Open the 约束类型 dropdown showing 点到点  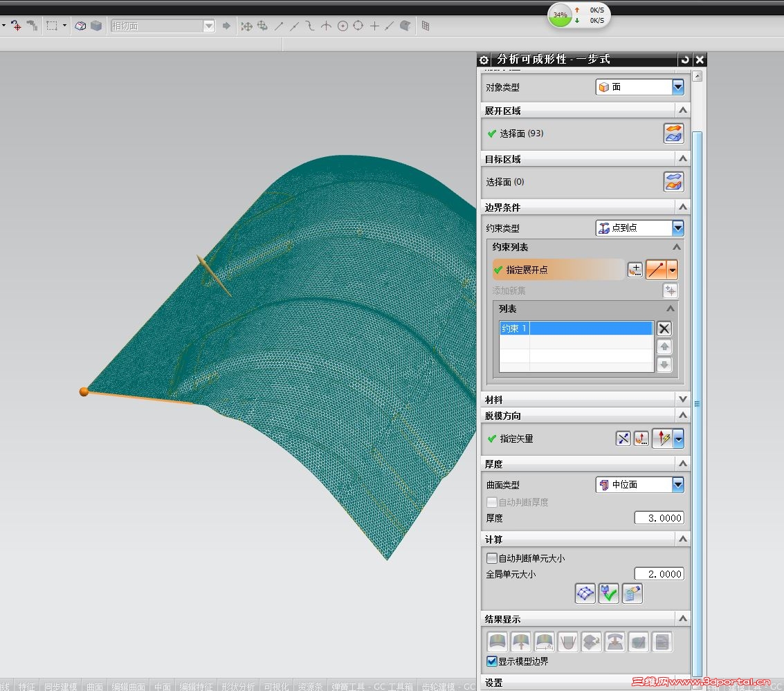[x=639, y=228]
